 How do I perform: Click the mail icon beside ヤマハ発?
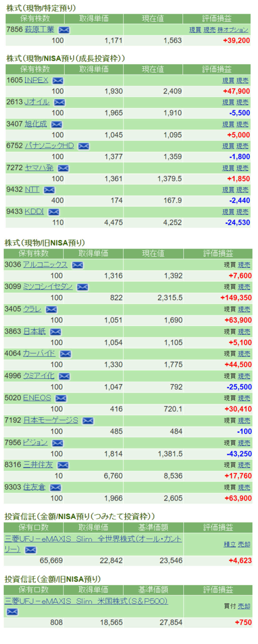(x=63, y=168)
